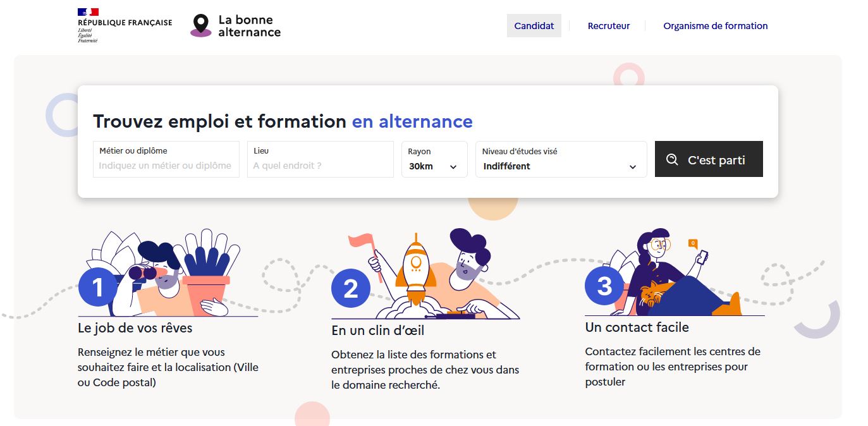Viewport: 868px width, 426px height.
Task: Click the binoculars man illustration
Action: pyautogui.click(x=168, y=273)
